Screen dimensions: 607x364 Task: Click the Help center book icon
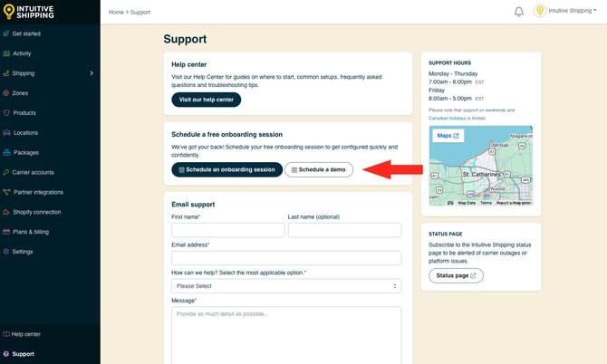click(x=5, y=334)
